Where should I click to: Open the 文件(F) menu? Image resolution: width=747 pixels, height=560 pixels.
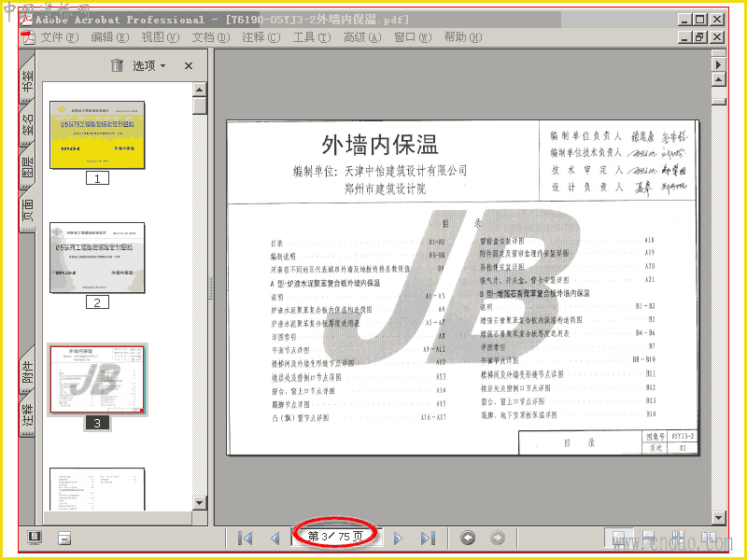(59, 37)
